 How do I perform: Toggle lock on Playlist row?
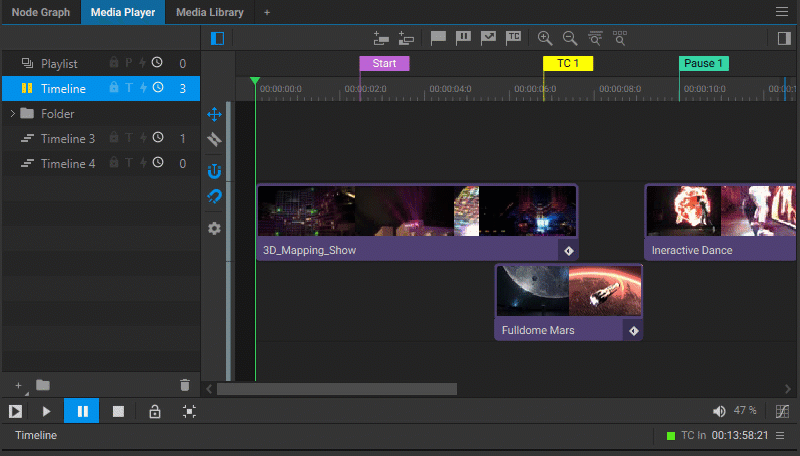click(114, 62)
